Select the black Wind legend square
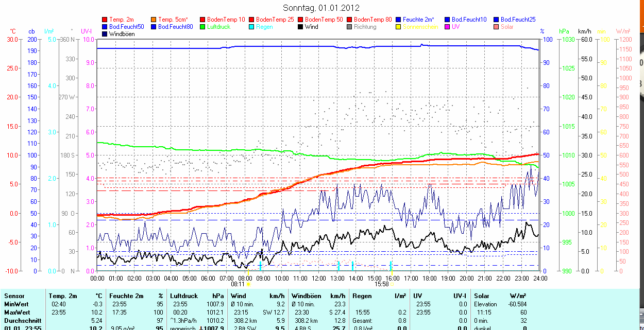 coord(300,27)
